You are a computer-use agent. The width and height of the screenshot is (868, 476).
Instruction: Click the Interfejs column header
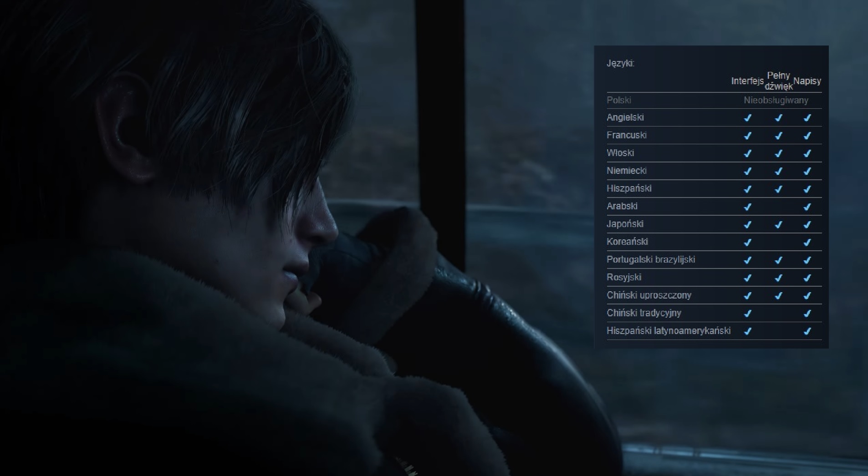tap(747, 81)
